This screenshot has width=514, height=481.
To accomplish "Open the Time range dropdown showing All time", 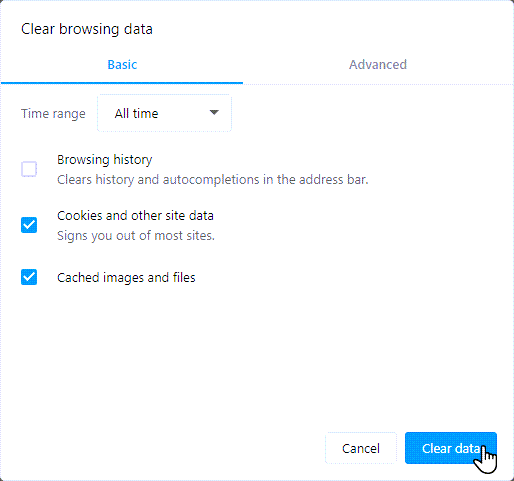I will [x=164, y=114].
